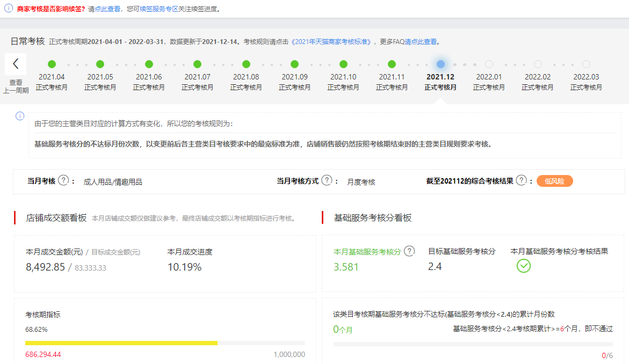Select the 2021.04 month green dot
This screenshot has width=629, height=364.
tap(52, 64)
